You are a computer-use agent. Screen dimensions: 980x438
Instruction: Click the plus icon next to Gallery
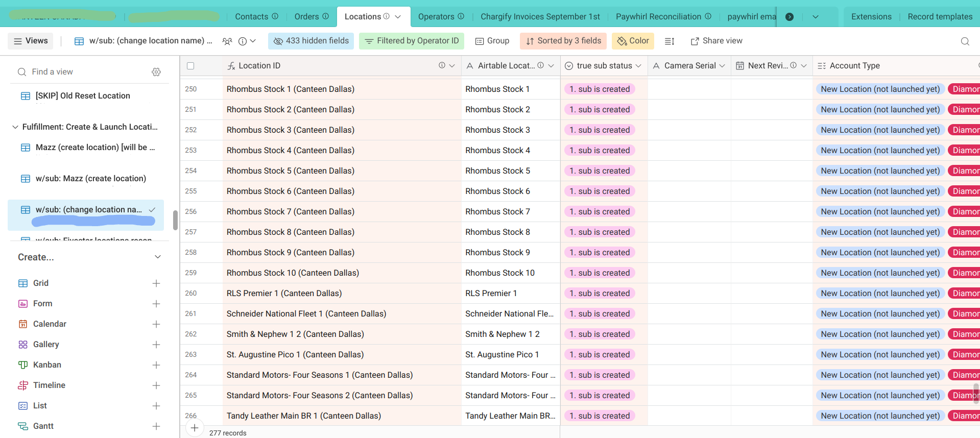click(x=156, y=345)
